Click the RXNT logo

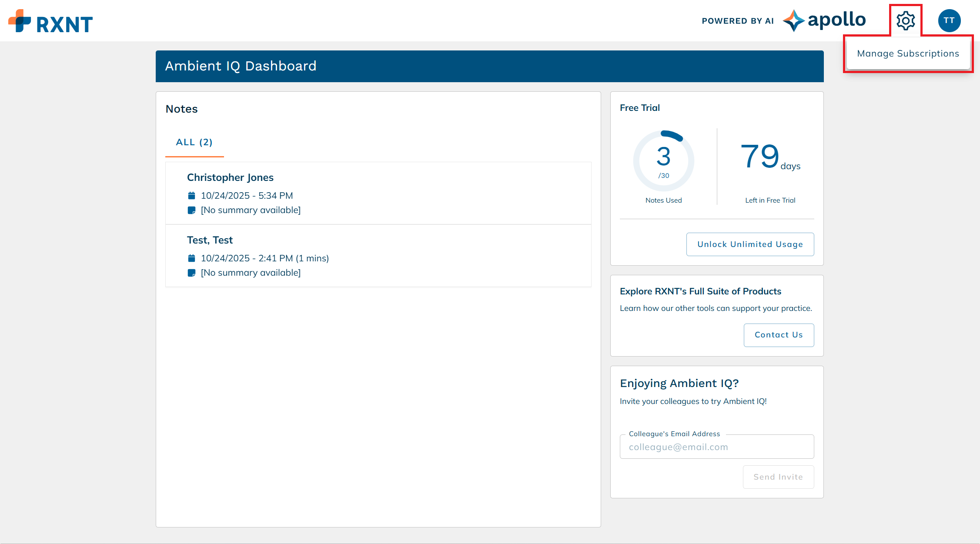50,22
